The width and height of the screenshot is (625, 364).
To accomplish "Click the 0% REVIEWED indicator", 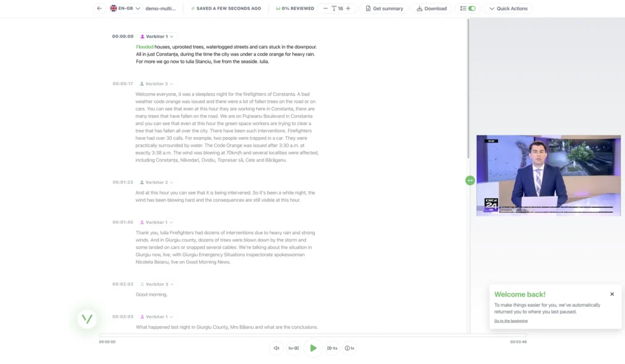I will (297, 9).
